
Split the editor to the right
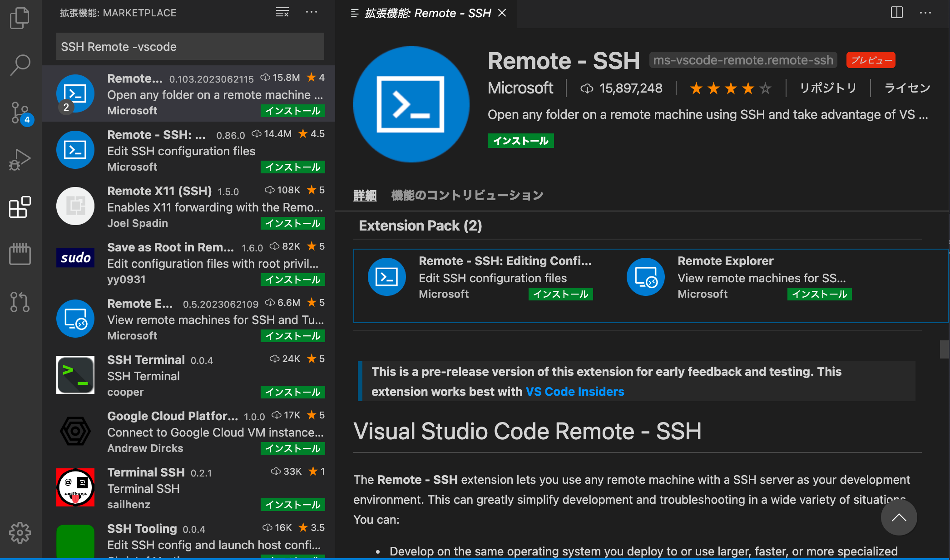coord(897,12)
